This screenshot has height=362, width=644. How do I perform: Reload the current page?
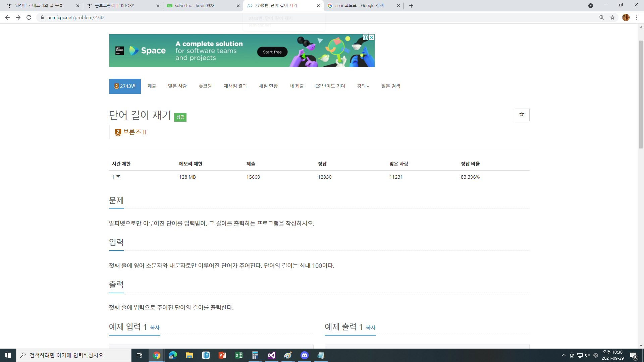coord(29,17)
